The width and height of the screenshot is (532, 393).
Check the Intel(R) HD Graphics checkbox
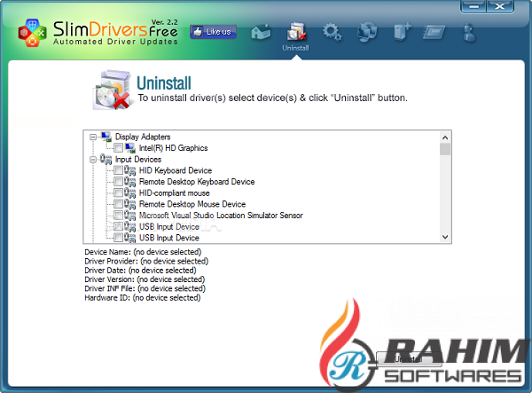click(119, 148)
